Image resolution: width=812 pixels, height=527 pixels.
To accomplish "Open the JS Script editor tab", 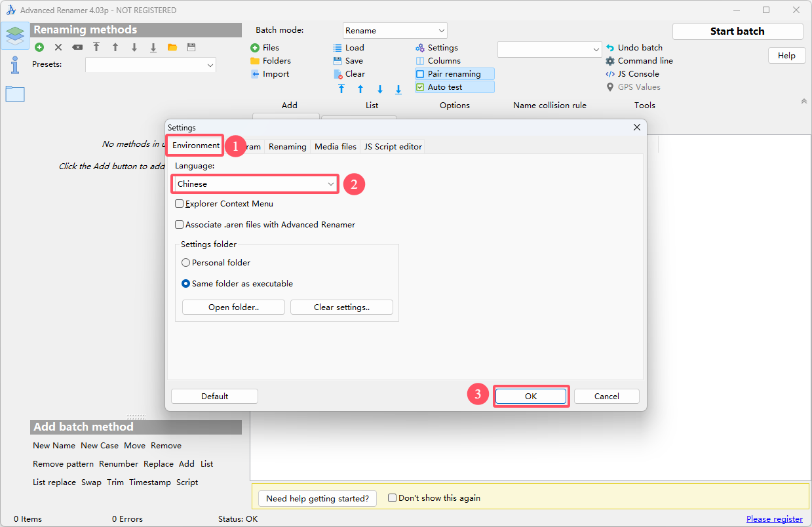I will tap(393, 147).
